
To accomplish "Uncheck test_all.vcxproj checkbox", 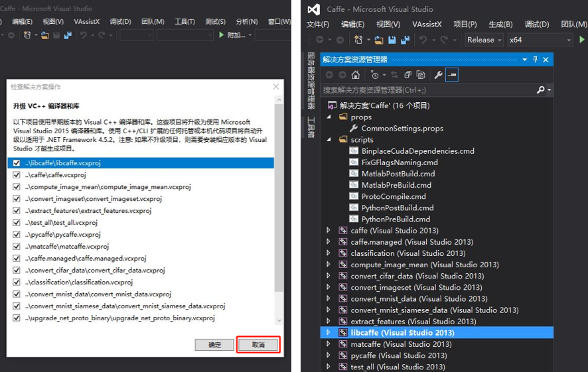I will (16, 223).
